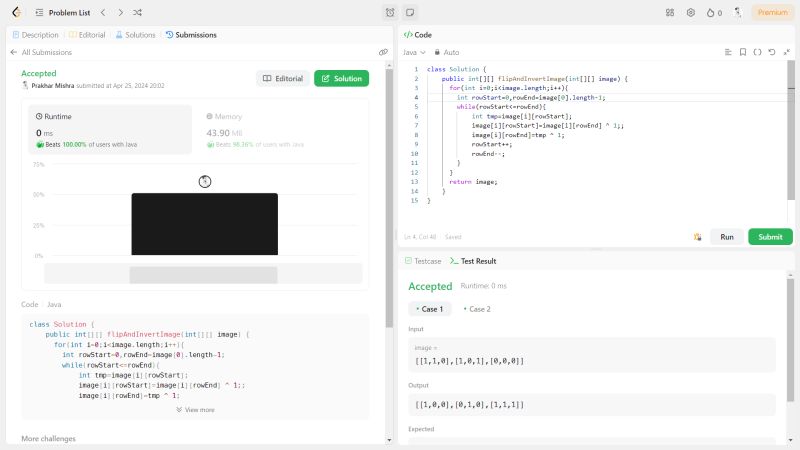Click the avatar marker on the runtime chart
The width and height of the screenshot is (800, 450).
(205, 181)
